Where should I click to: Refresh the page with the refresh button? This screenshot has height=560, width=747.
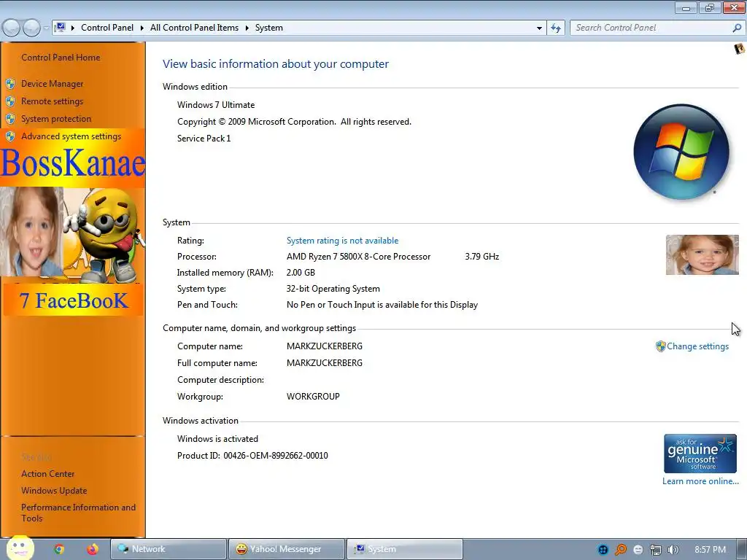[555, 28]
